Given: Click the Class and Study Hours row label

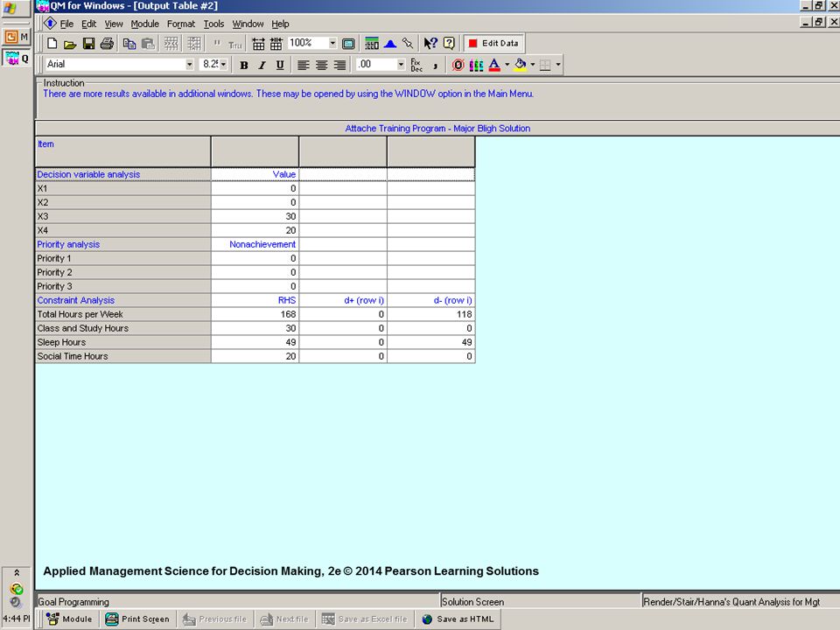Looking at the screenshot, I should pyautogui.click(x=123, y=328).
